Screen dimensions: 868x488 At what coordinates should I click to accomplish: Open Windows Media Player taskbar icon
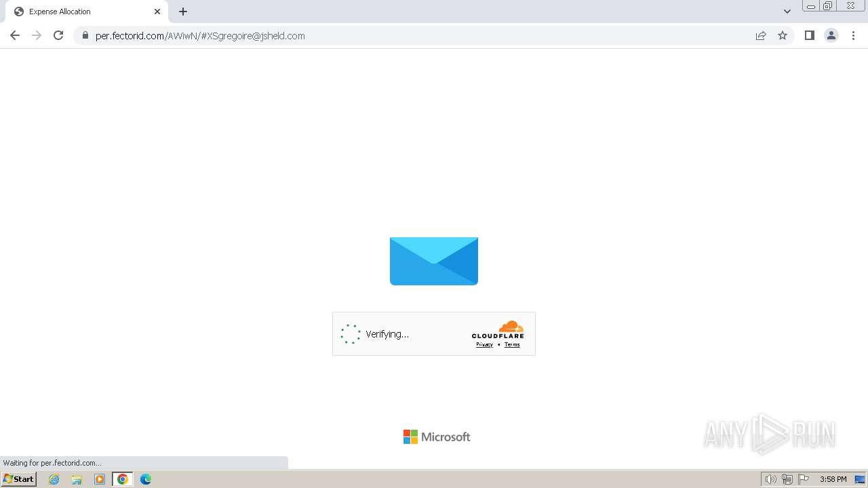(100, 479)
